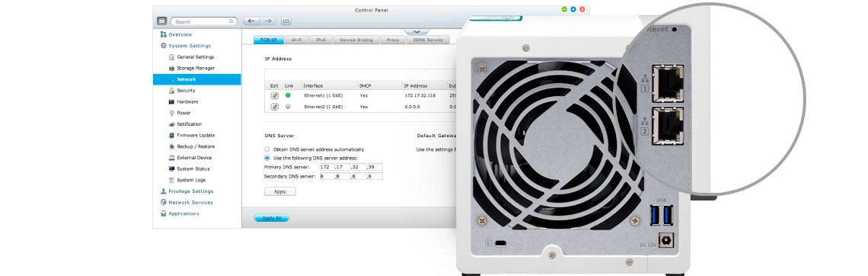Screen dimensions: 868x276
Task: Click the 0.0.0.0 IP address cell
Action: click(413, 107)
